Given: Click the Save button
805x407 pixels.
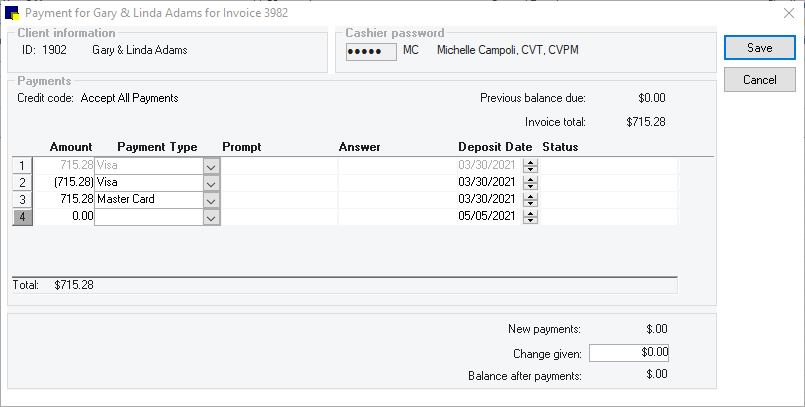Looking at the screenshot, I should pyautogui.click(x=759, y=48).
